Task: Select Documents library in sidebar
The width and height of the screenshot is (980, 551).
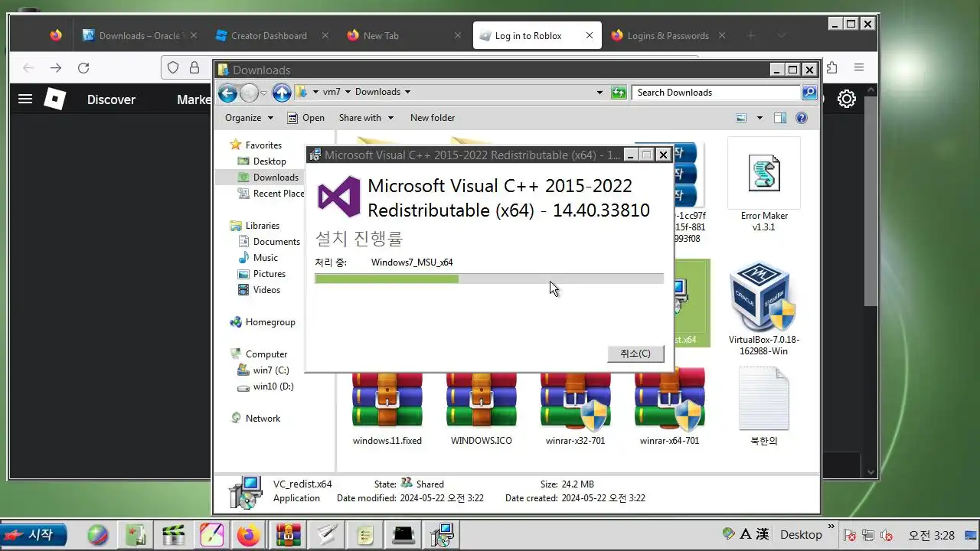Action: tap(269, 241)
